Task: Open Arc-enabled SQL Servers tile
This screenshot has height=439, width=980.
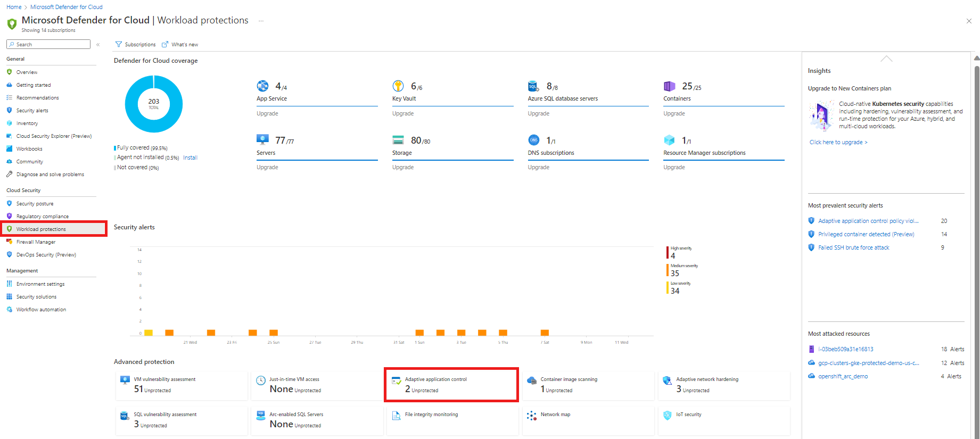Action: point(317,420)
